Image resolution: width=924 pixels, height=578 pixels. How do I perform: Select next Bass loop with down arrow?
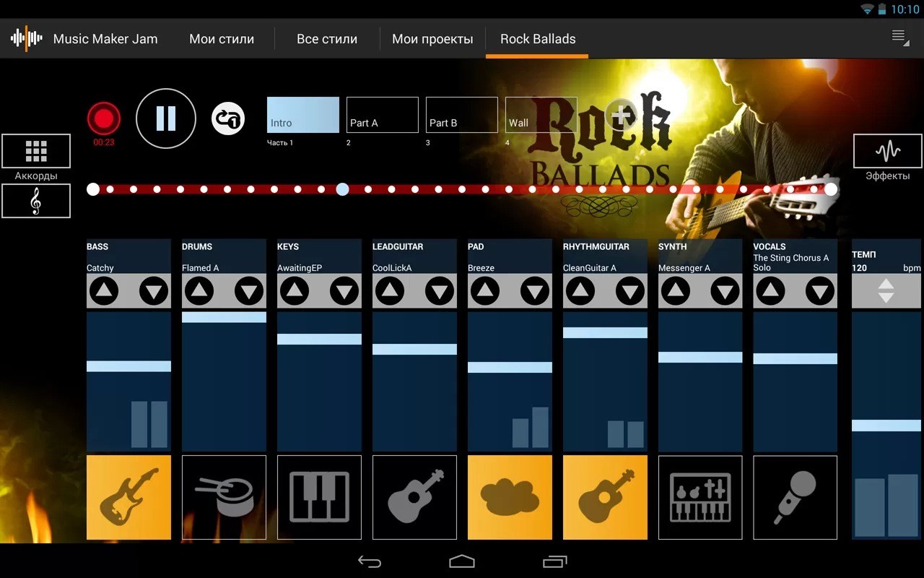pos(154,291)
